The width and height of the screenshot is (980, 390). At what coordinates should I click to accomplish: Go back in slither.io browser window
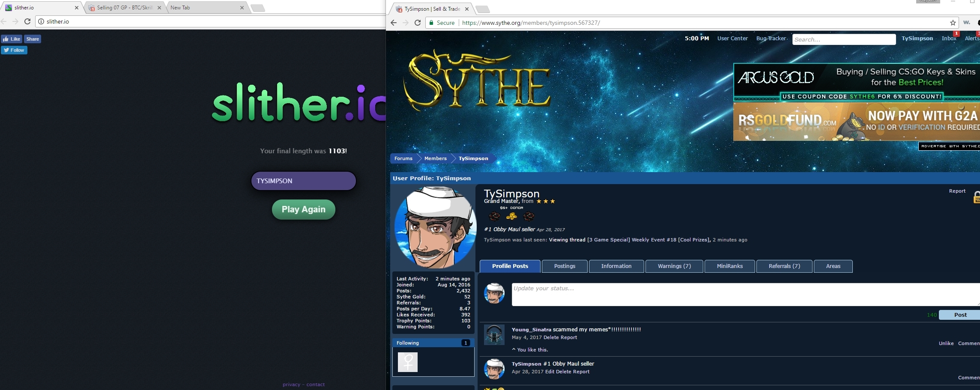3,21
